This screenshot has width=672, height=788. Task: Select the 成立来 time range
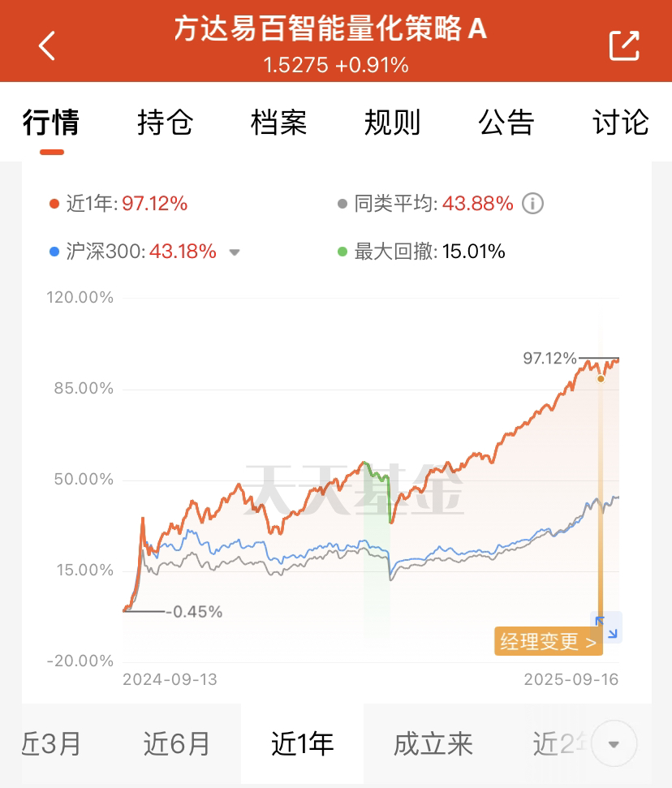point(433,744)
